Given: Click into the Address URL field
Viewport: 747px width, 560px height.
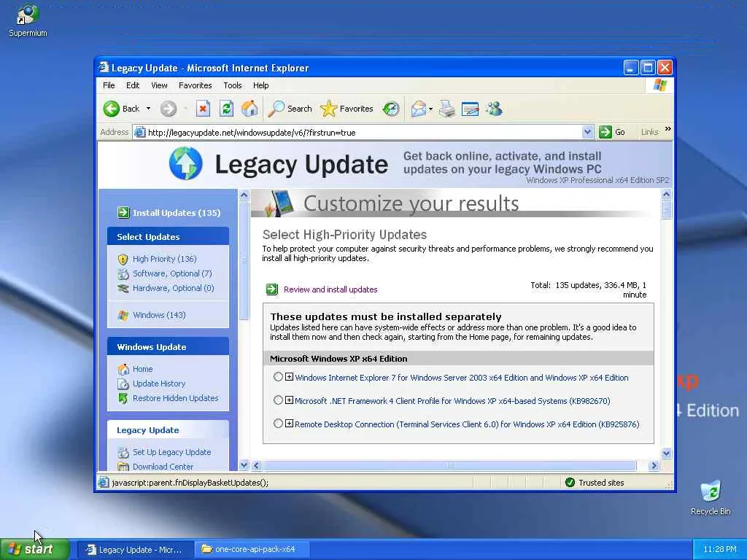Looking at the screenshot, I should [x=364, y=133].
